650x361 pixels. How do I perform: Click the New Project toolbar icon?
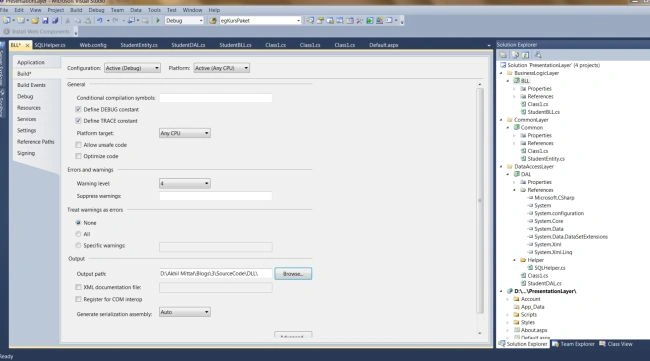click(6, 20)
